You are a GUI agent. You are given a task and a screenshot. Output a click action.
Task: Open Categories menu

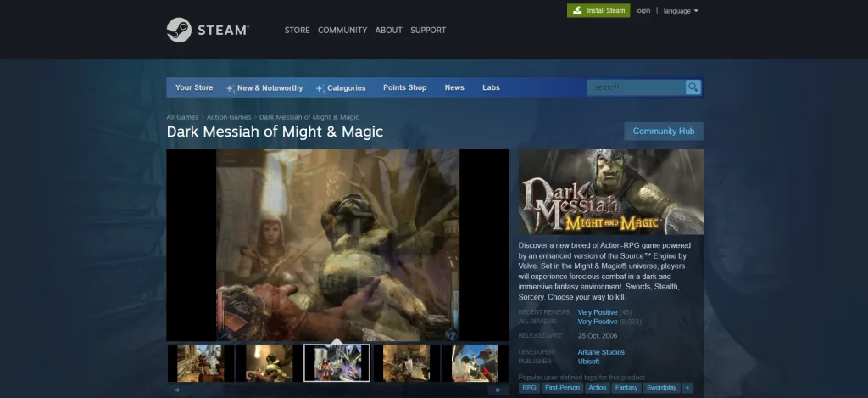pos(347,87)
